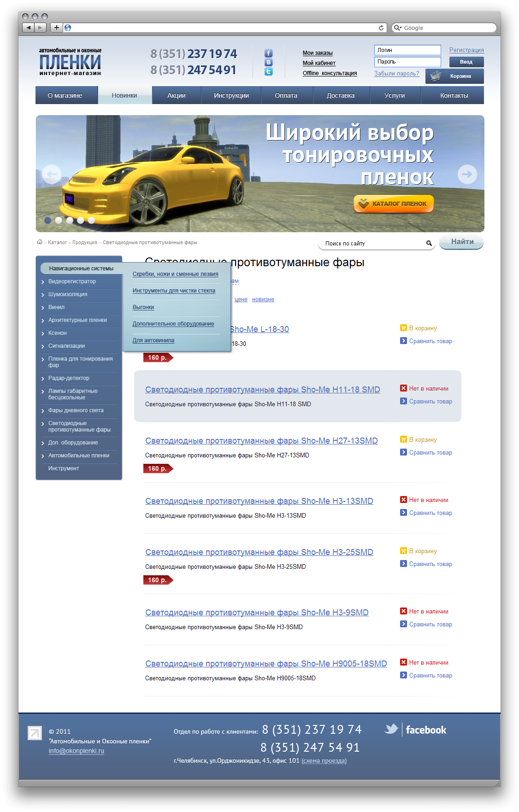The height and width of the screenshot is (812, 519).
Task: Reload the page with refresh icon
Action: [381, 28]
